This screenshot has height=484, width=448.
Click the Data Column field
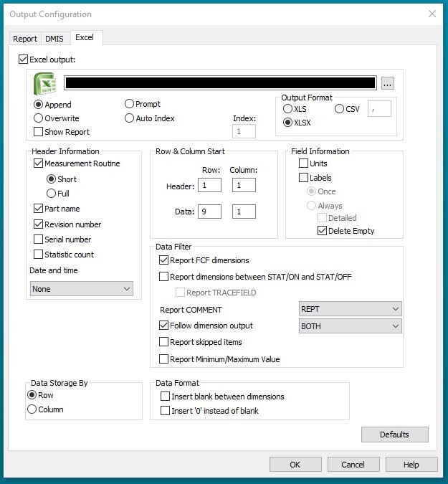pyautogui.click(x=244, y=212)
